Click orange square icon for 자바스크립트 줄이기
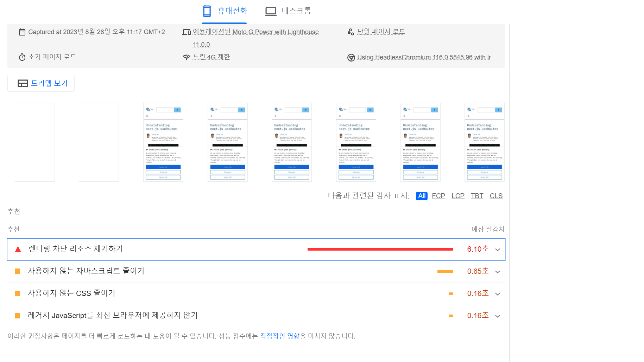 pos(17,271)
